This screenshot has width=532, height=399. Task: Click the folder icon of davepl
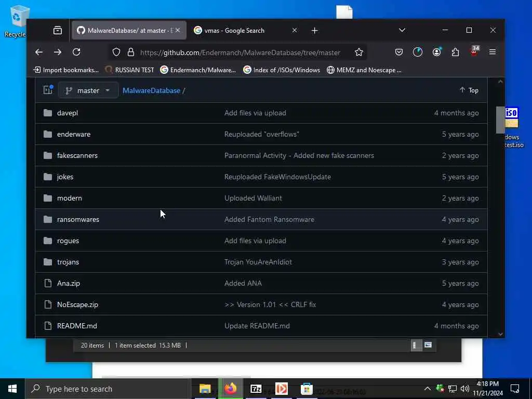pos(48,113)
